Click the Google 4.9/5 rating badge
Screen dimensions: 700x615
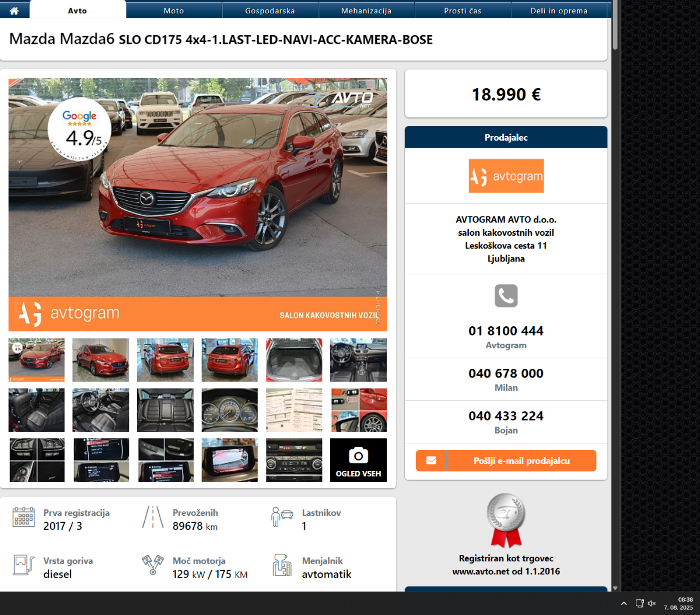pyautogui.click(x=80, y=130)
